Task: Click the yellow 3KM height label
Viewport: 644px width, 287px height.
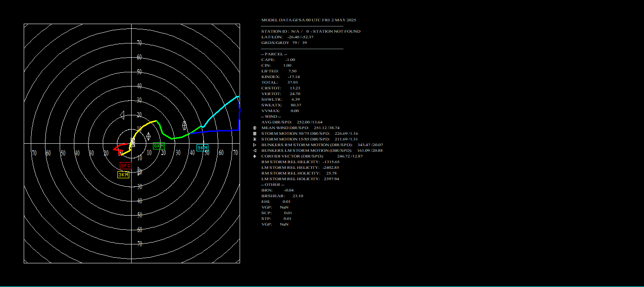Action: pyautogui.click(x=123, y=175)
